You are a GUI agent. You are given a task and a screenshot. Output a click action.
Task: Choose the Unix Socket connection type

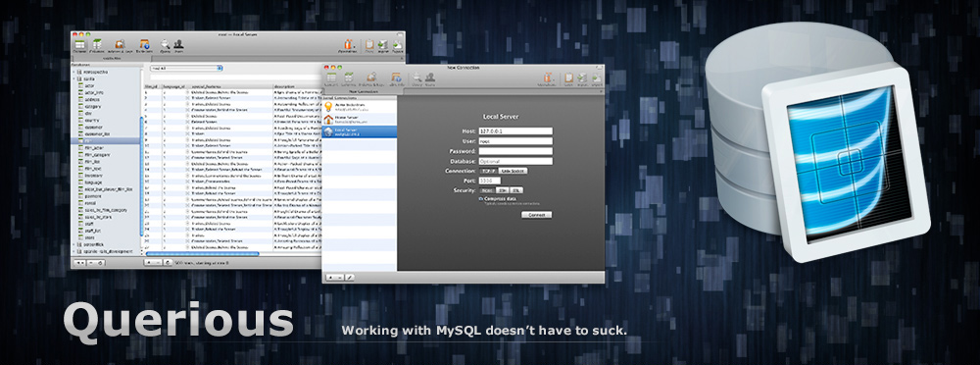(513, 171)
